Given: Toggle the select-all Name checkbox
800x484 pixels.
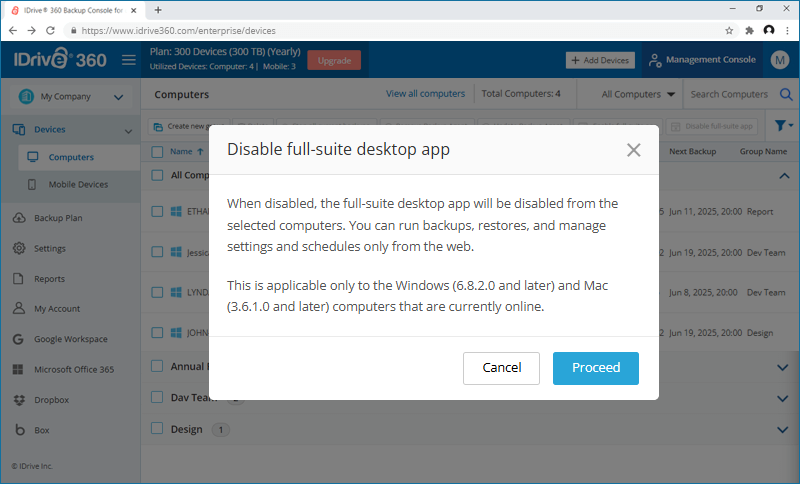Looking at the screenshot, I should pyautogui.click(x=157, y=152).
